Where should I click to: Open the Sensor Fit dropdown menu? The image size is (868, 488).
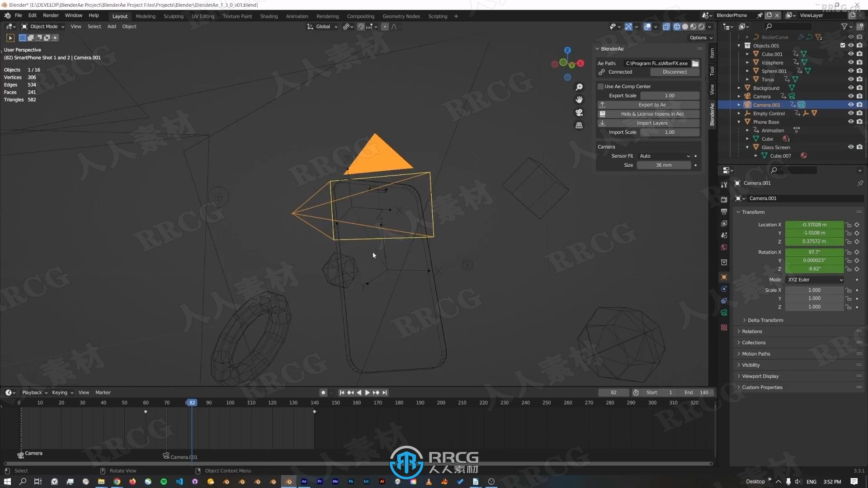pyautogui.click(x=664, y=155)
